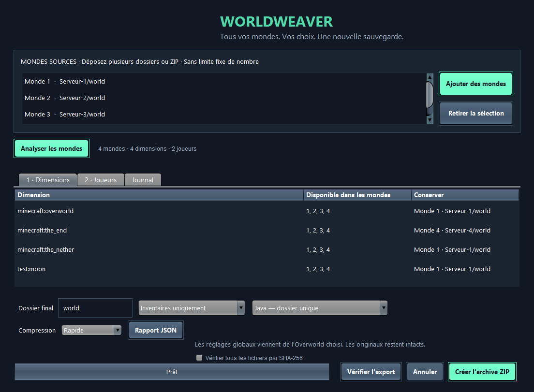Click Conserver value for minecraft:the_nether
Viewport: 534px width, 392px height.
[x=452, y=250]
